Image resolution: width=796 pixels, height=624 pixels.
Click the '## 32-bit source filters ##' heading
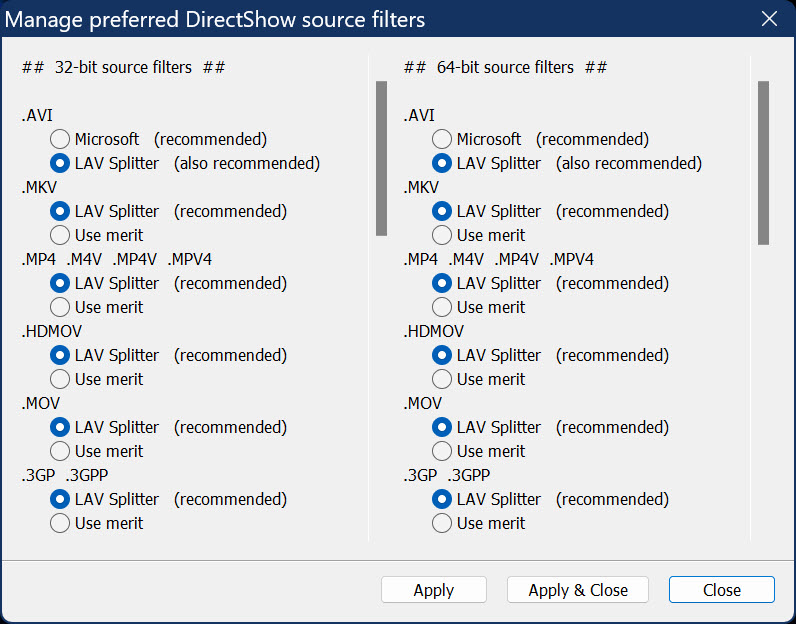[x=123, y=67]
